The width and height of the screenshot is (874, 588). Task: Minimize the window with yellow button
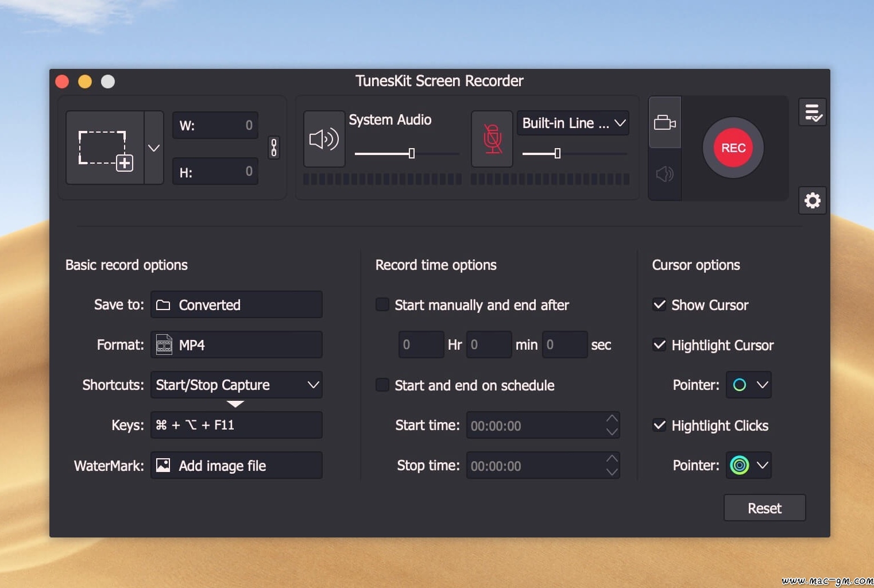tap(85, 82)
